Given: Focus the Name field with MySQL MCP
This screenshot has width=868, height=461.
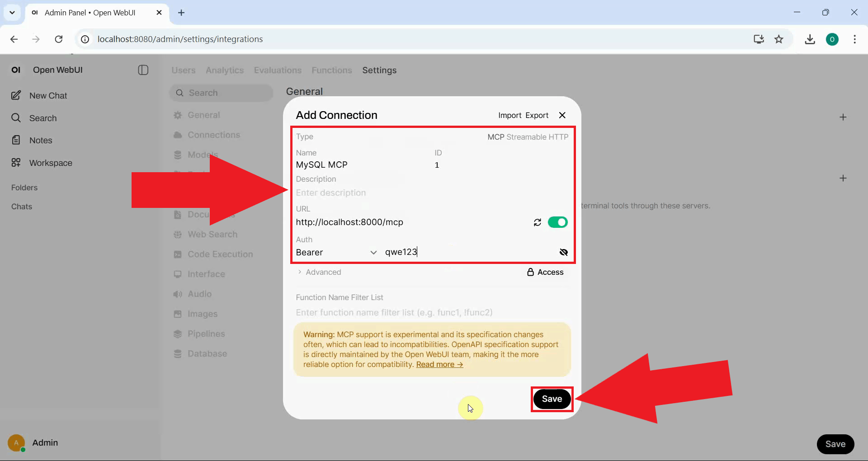Looking at the screenshot, I should (x=362, y=165).
